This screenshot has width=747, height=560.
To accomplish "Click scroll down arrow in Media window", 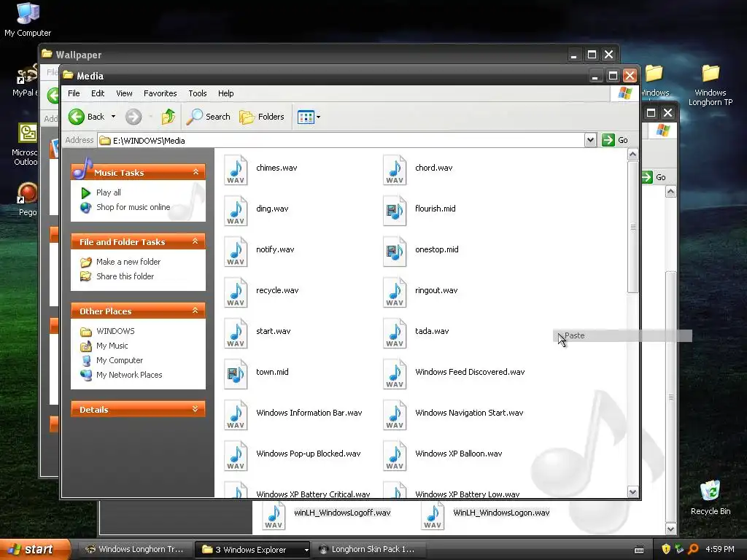I will (x=632, y=492).
